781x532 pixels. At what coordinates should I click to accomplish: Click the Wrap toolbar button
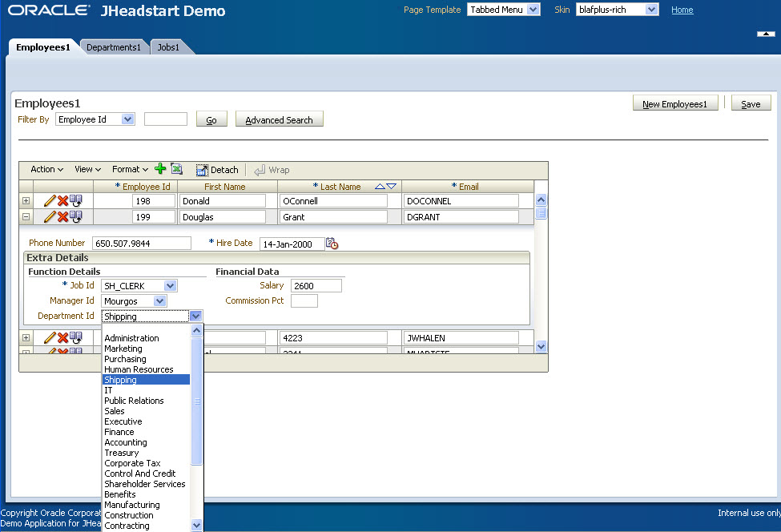tap(272, 170)
